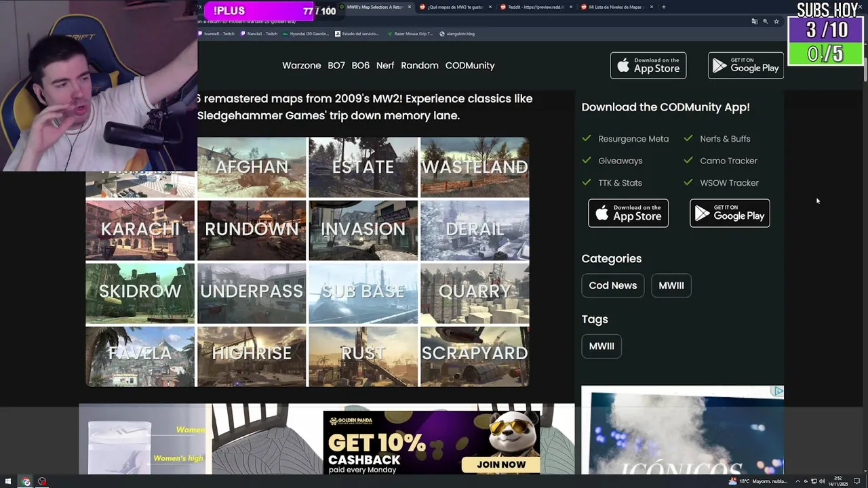Click the header Google Play badge
Image resolution: width=868 pixels, height=488 pixels.
(x=746, y=66)
